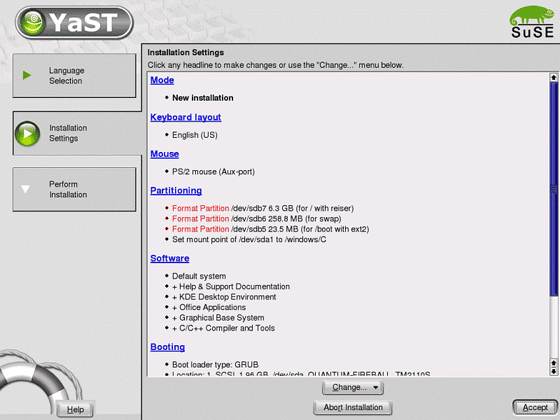Click the Accept button
The height and width of the screenshot is (420, 560).
(535, 408)
